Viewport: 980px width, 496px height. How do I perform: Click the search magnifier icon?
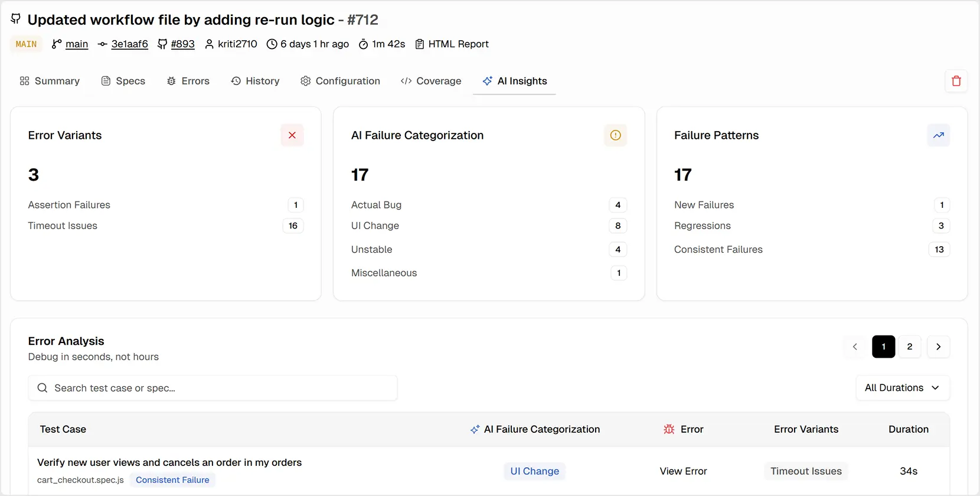[43, 388]
